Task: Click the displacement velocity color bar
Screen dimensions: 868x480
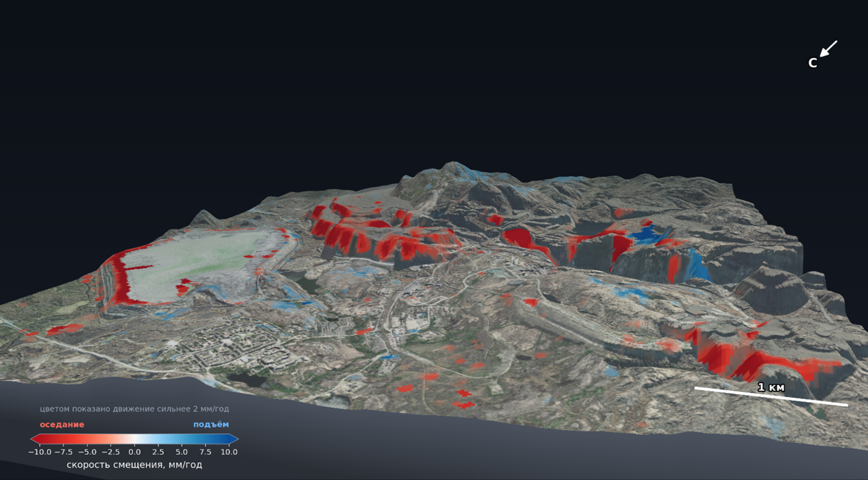Action: click(x=134, y=439)
